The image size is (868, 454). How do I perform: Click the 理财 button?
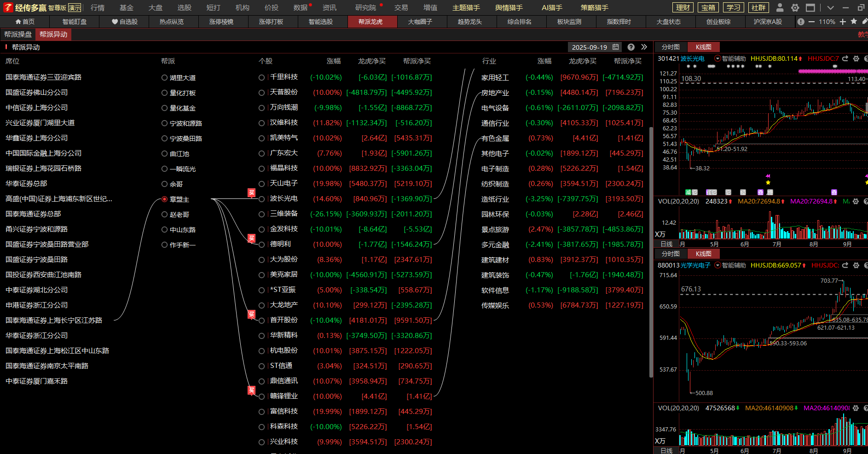click(683, 7)
